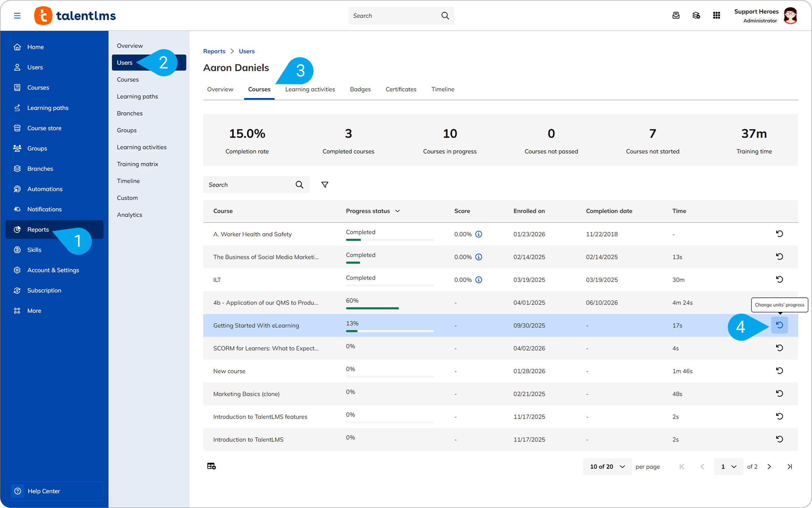Open the rows per page dropdown
The width and height of the screenshot is (812, 508).
pos(607,467)
